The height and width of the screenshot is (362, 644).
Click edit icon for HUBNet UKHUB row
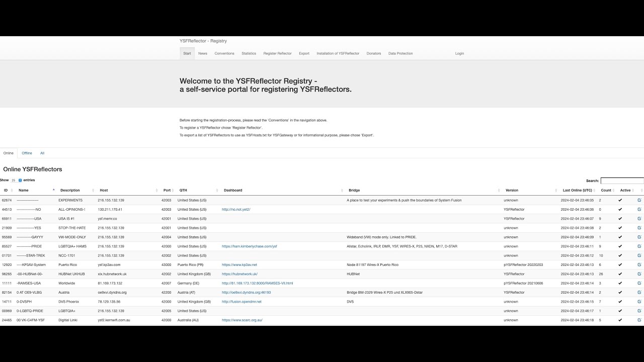pyautogui.click(x=639, y=274)
